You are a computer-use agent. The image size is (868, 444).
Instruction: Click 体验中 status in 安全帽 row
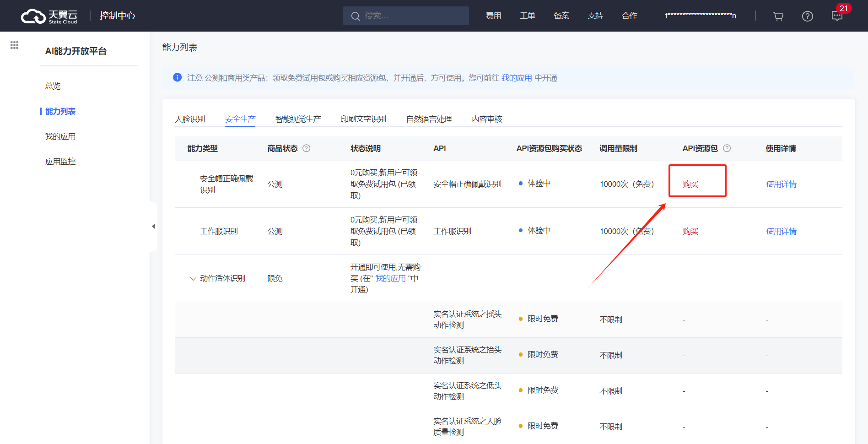pos(539,183)
